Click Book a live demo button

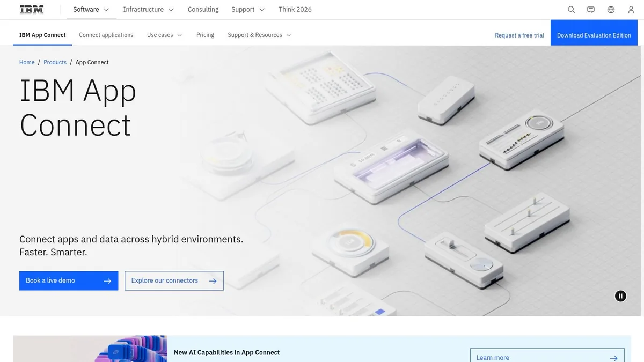[69, 280]
